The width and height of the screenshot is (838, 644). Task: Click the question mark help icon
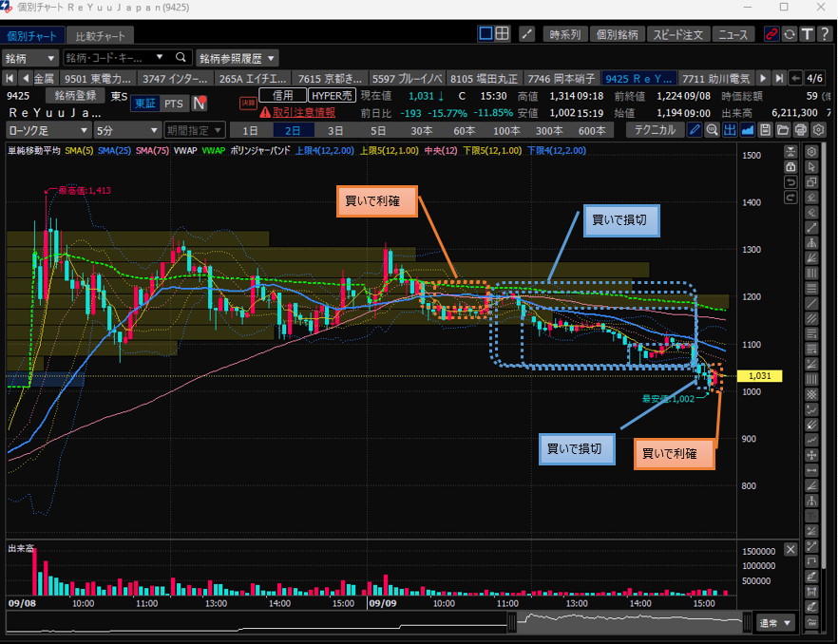[823, 35]
